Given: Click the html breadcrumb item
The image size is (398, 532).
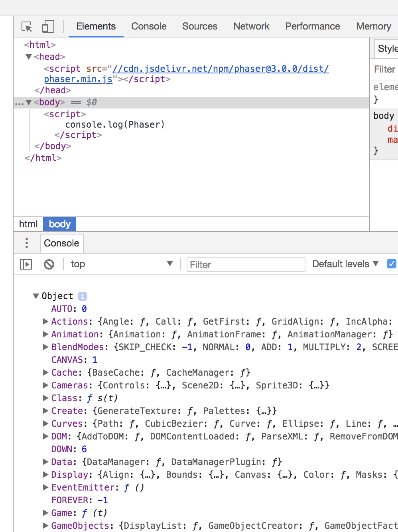Looking at the screenshot, I should (x=28, y=224).
